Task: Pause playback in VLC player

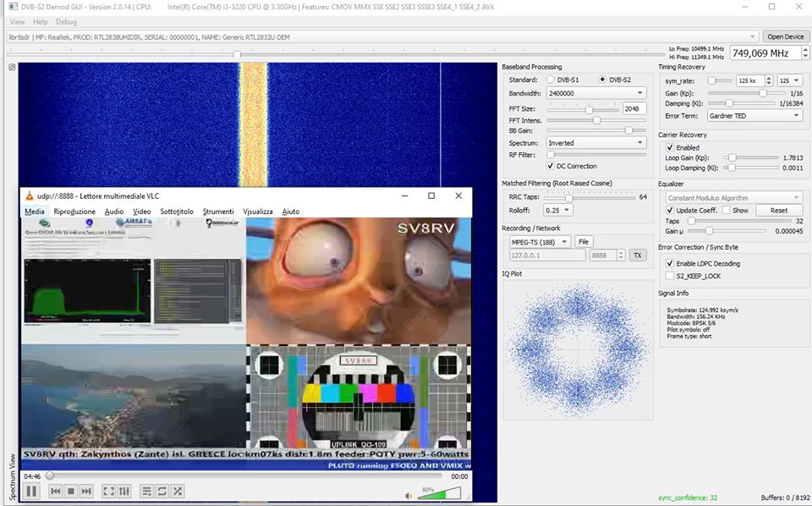Action: click(x=31, y=491)
